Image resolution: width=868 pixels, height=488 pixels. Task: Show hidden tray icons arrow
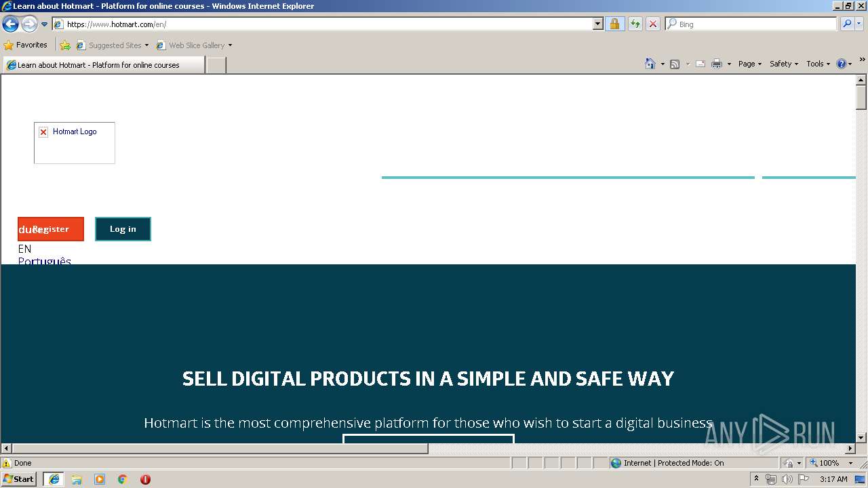(x=756, y=479)
